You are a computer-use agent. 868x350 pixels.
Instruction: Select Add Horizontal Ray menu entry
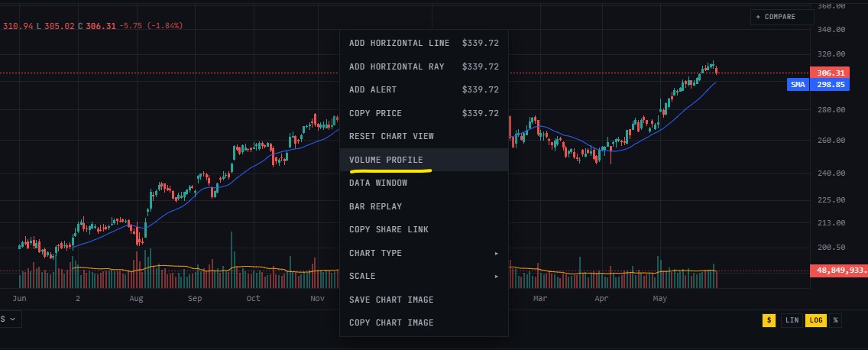click(423, 66)
